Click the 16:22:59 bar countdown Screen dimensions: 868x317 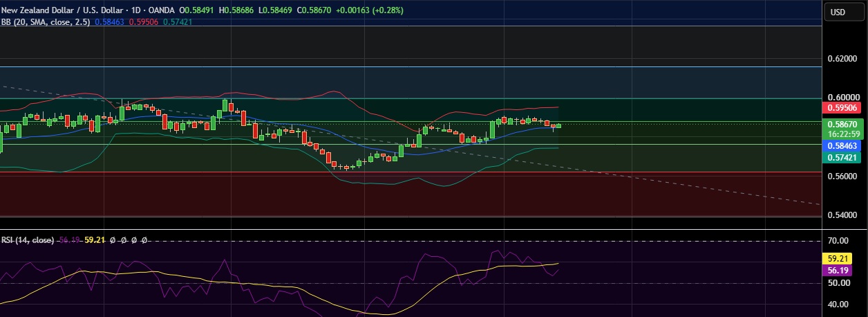(x=842, y=134)
